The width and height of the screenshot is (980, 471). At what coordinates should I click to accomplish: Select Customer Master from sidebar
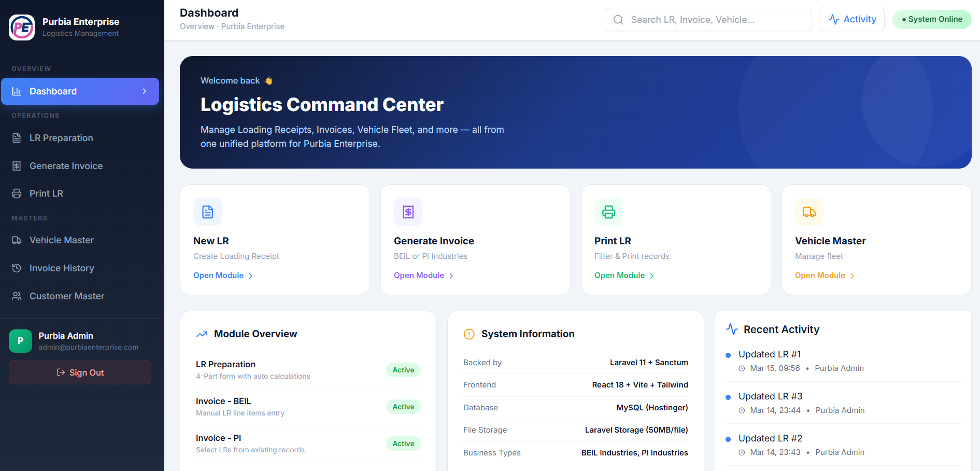(67, 296)
